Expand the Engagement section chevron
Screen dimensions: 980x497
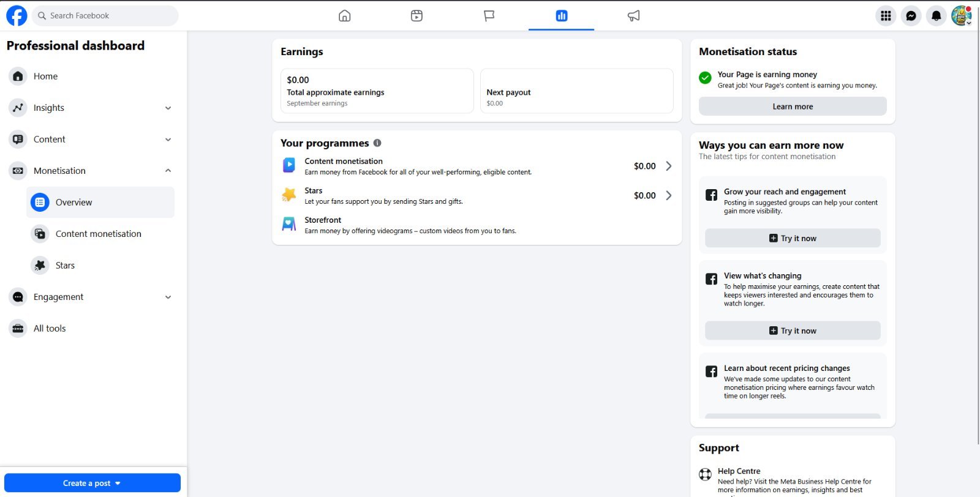[x=168, y=297]
